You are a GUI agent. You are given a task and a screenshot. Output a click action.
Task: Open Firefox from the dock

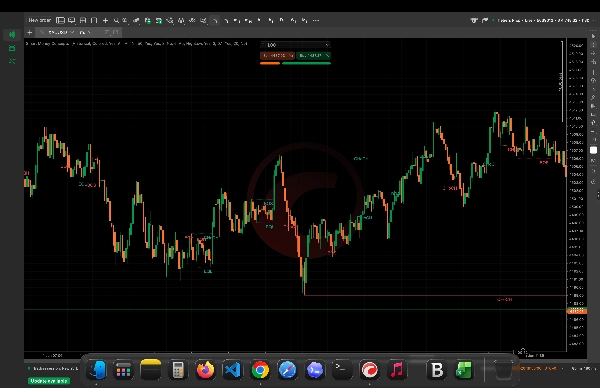[x=205, y=370]
